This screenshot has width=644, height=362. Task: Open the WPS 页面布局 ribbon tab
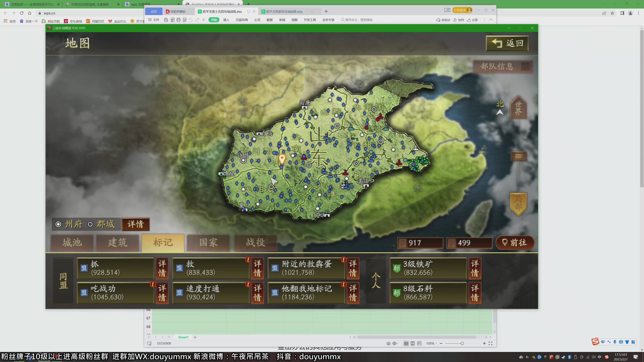pyautogui.click(x=242, y=20)
